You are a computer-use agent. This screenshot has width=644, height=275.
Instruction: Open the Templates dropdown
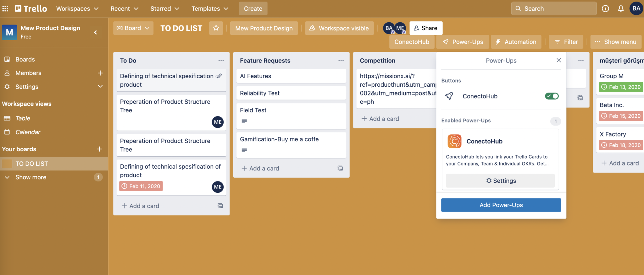(210, 8)
